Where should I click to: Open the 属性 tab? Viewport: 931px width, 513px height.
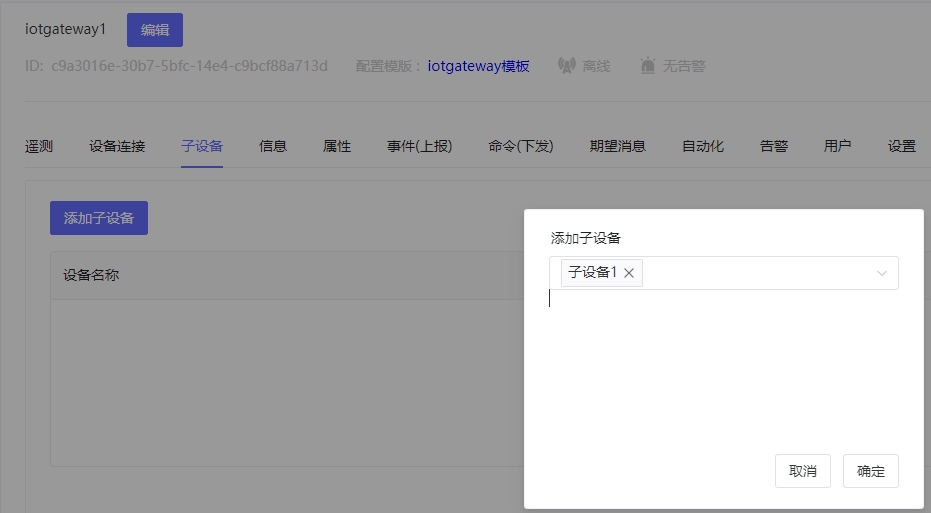(337, 146)
